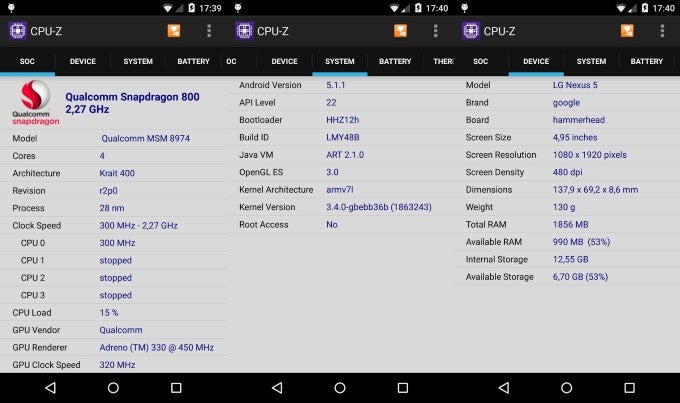This screenshot has height=403, width=680.
Task: Tap the Root Access 'No' value
Action: coord(332,224)
